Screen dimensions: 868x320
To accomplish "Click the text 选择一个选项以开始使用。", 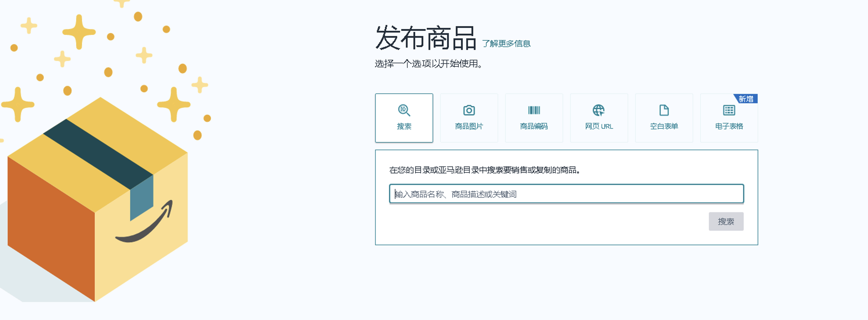I will click(x=428, y=63).
